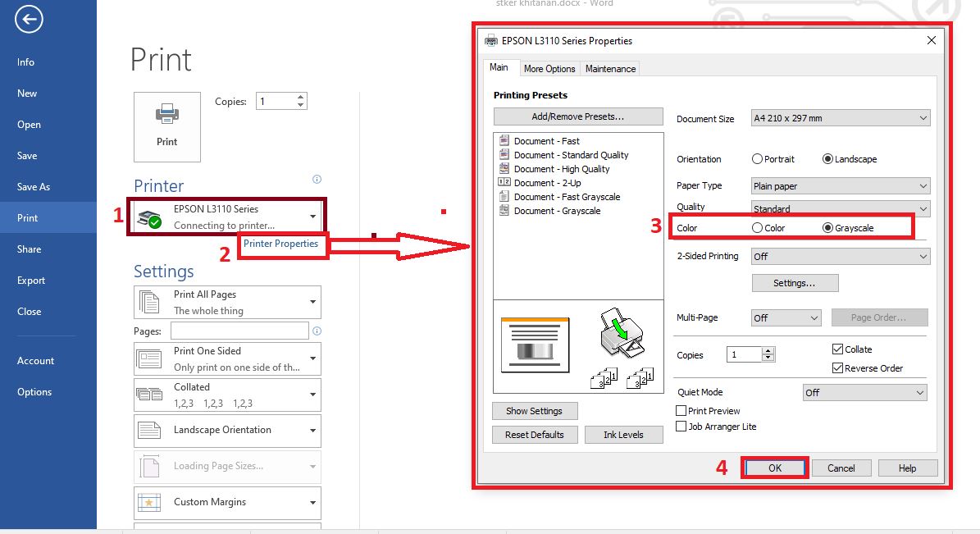Go back with the circled arrow icon
This screenshot has height=534, width=980.
coord(29,20)
